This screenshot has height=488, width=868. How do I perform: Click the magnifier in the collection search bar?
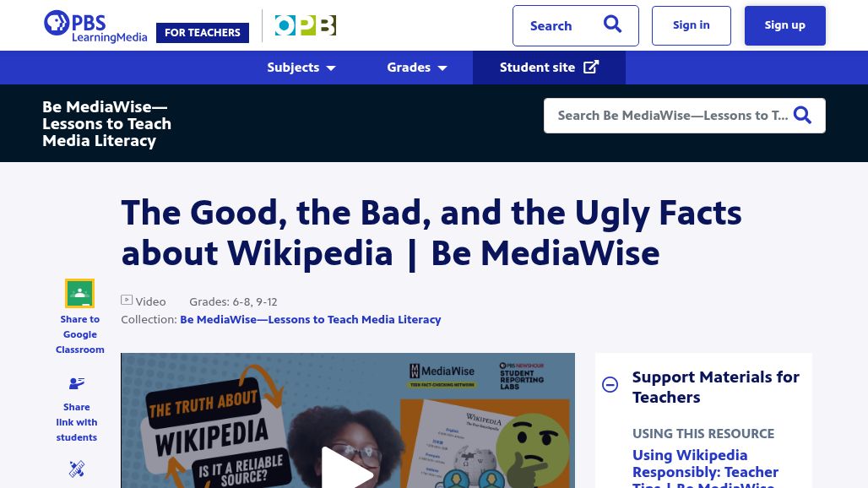801,115
